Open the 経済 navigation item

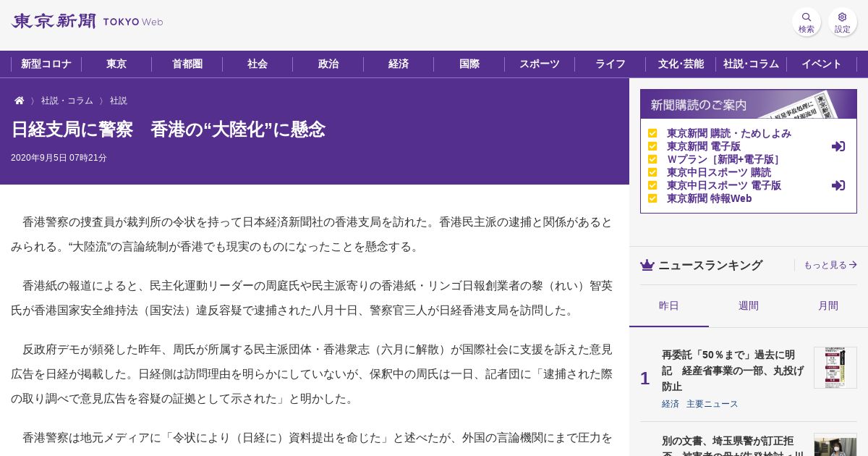click(x=399, y=64)
